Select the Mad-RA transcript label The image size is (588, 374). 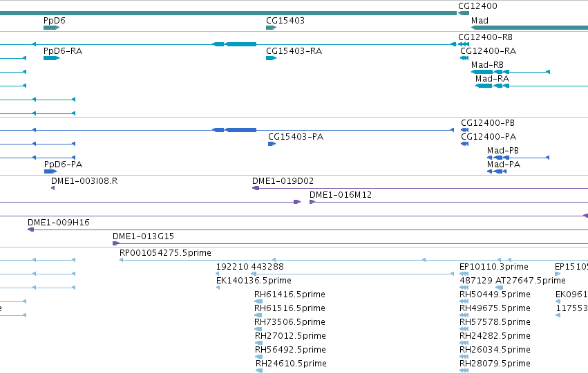tap(492, 79)
